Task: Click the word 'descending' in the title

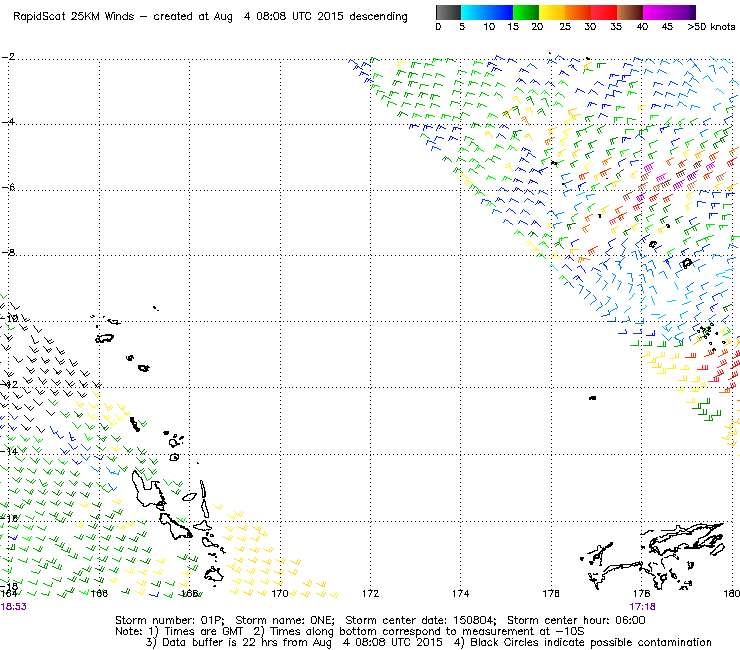Action: (378, 17)
